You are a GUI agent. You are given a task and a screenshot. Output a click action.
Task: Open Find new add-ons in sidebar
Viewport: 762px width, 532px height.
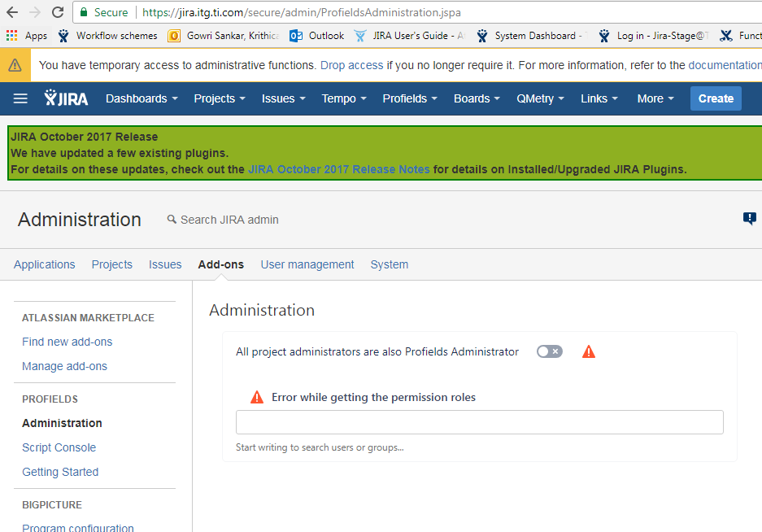click(67, 342)
